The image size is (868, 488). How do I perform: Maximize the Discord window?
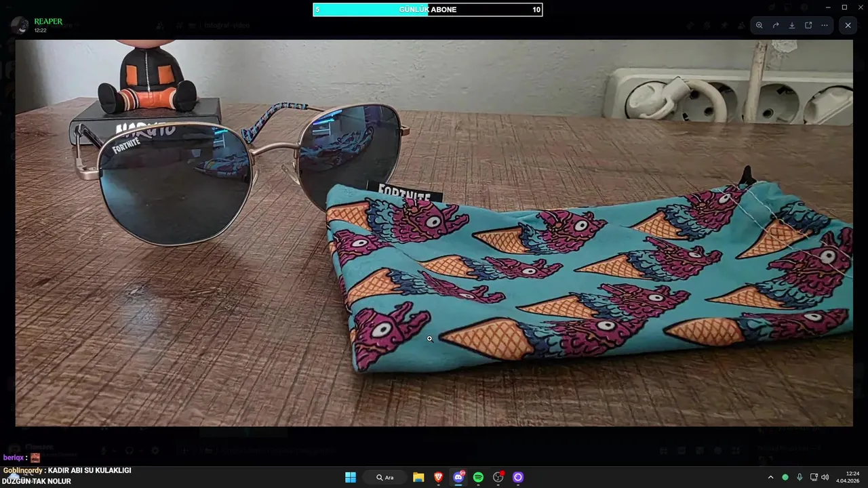click(x=844, y=7)
